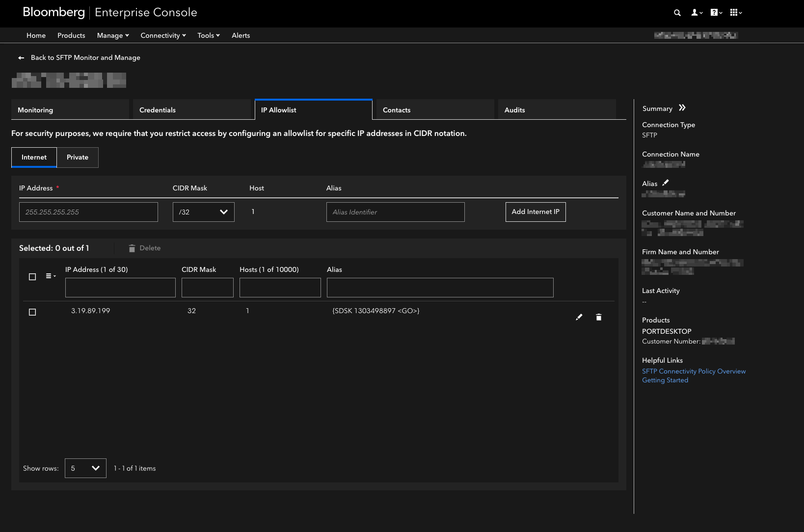Viewport: 804px width, 532px height.
Task: Click the Delete trash button above the table
Action: coord(145,248)
